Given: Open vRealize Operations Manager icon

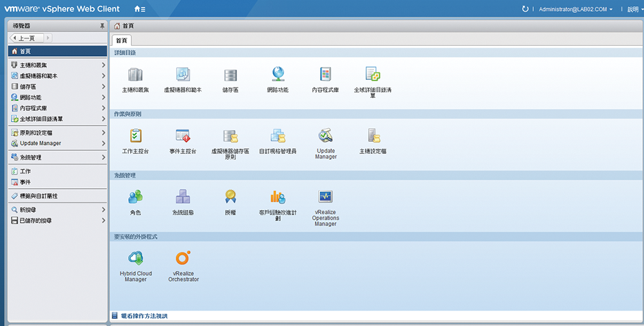Looking at the screenshot, I should [325, 197].
